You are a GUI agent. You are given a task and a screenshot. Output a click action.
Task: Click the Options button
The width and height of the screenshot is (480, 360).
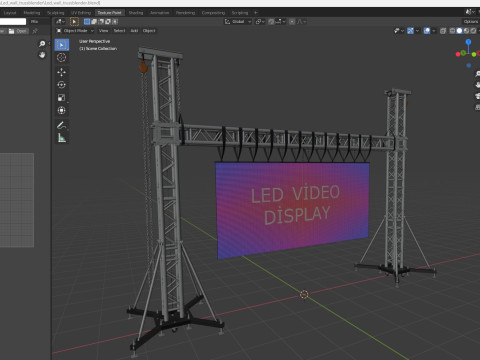point(471,22)
